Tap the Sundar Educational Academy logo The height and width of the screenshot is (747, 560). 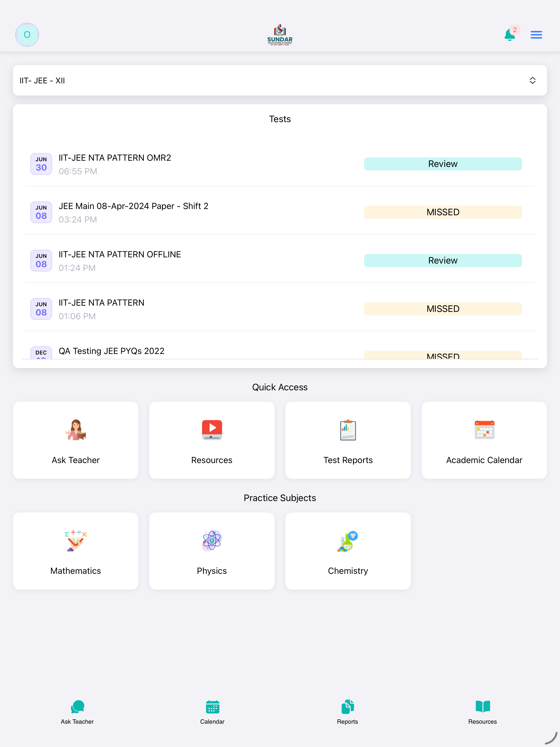click(280, 34)
